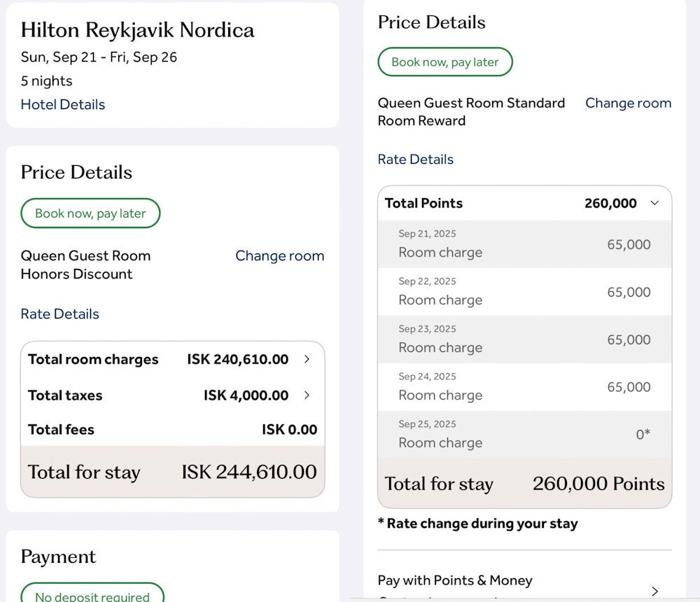Expand the Total room charges chevron

(x=307, y=359)
